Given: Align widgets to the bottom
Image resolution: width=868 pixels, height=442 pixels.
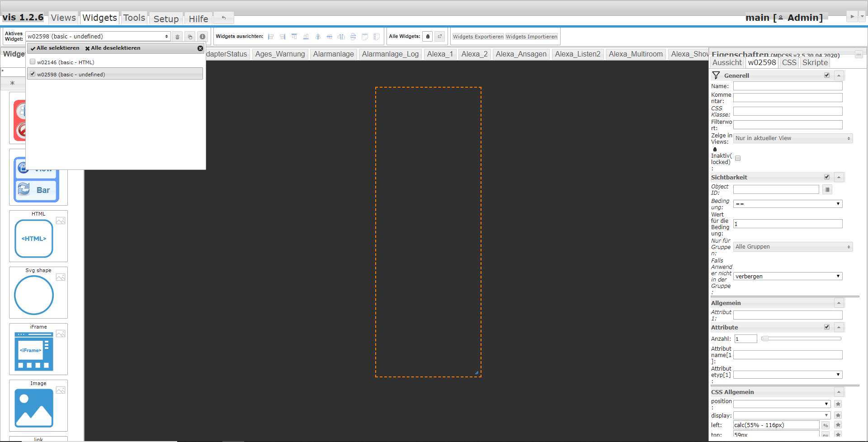Looking at the screenshot, I should (x=306, y=37).
